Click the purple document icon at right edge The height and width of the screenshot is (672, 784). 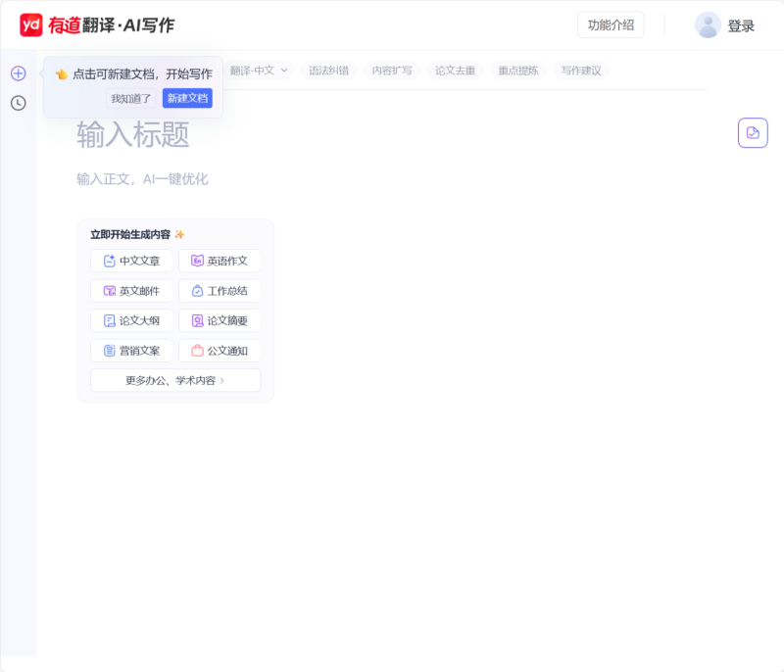tap(752, 132)
